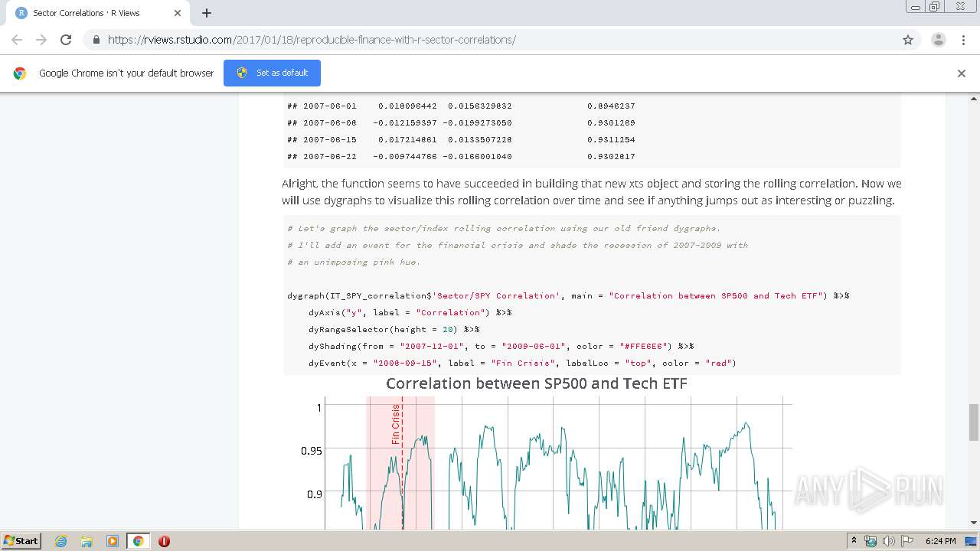
Task: Click the scrollbar down arrow
Action: pos(974,523)
